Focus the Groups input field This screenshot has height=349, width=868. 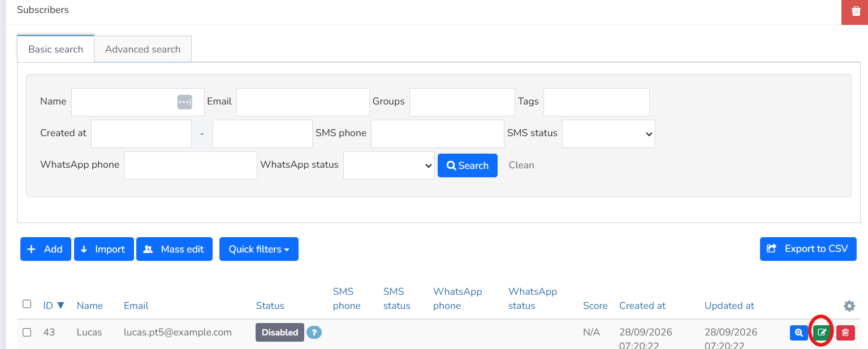462,102
